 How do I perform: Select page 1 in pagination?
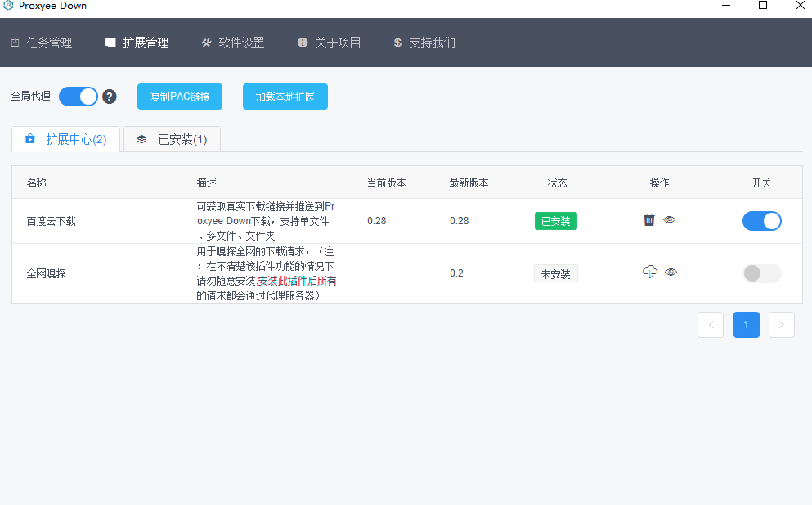(x=746, y=325)
